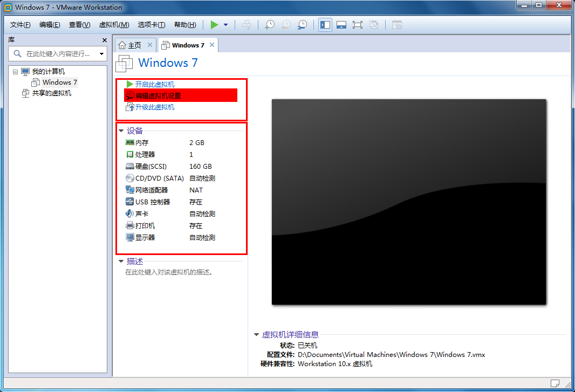The height and width of the screenshot is (392, 575).
Task: Open the 编辑(E) menu
Action: (50, 25)
